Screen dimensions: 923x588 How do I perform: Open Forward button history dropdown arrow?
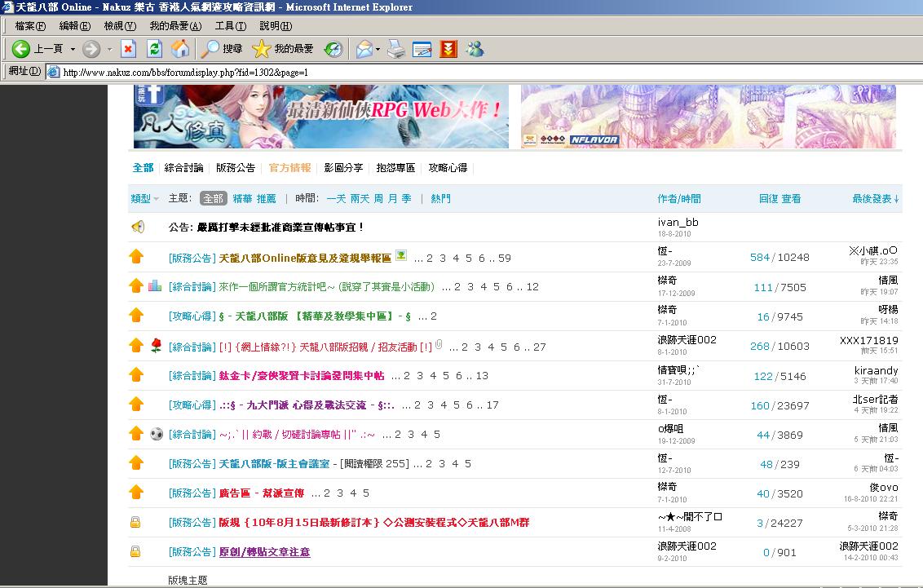(109, 49)
